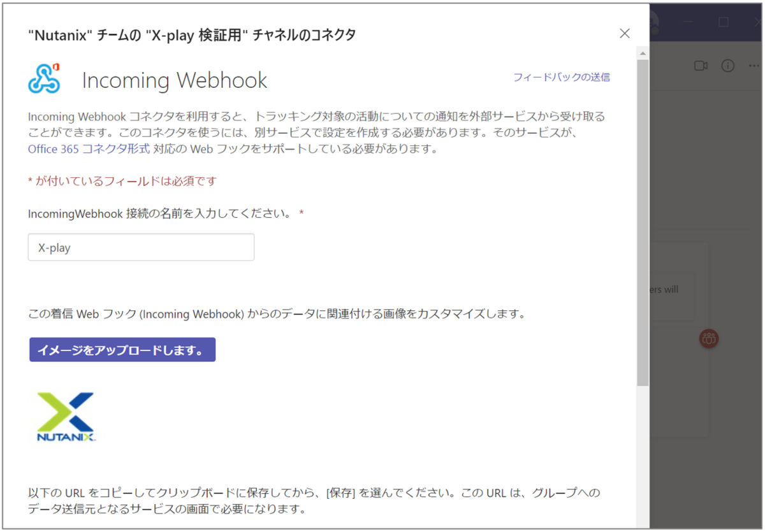The image size is (765, 532).
Task: Click the info icon in Teams window
Action: coord(727,66)
